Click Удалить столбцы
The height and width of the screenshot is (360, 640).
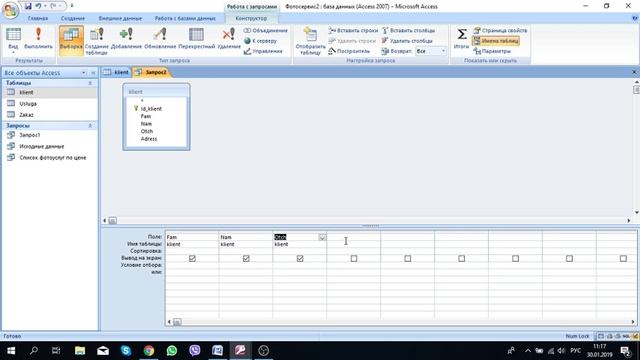pos(407,41)
